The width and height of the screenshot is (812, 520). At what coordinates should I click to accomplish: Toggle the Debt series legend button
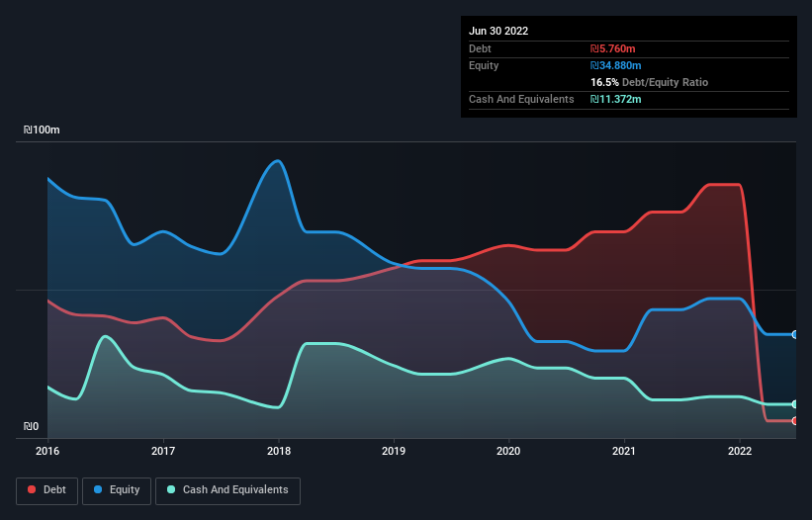pyautogui.click(x=46, y=490)
